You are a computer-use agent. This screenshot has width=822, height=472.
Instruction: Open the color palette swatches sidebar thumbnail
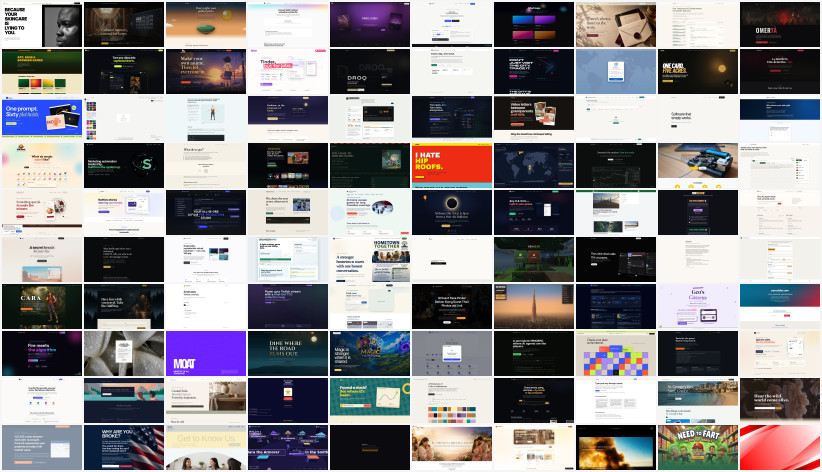pos(124,118)
